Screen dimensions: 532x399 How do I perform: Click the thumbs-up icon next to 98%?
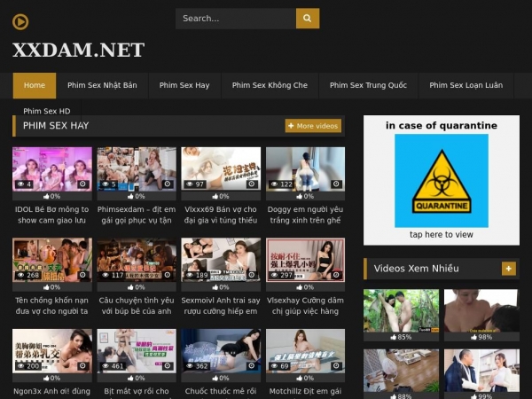coord(474,337)
